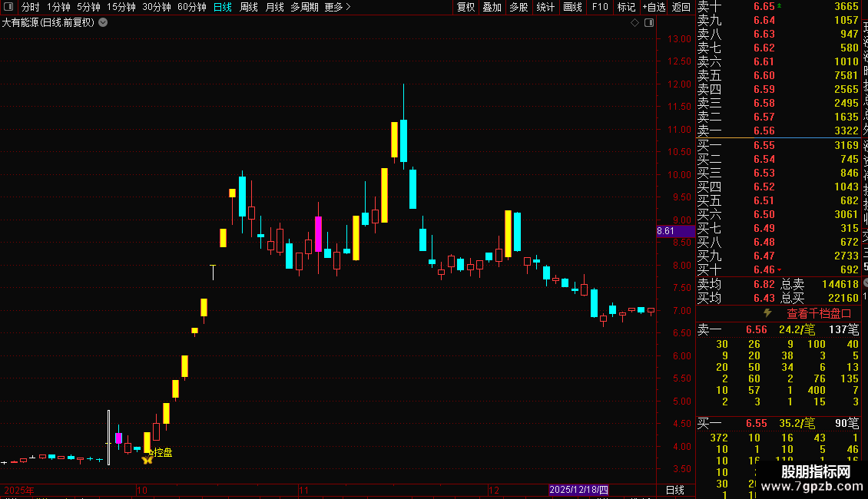
Task: Click the 卖均 6.82 average value
Action: [x=764, y=284]
